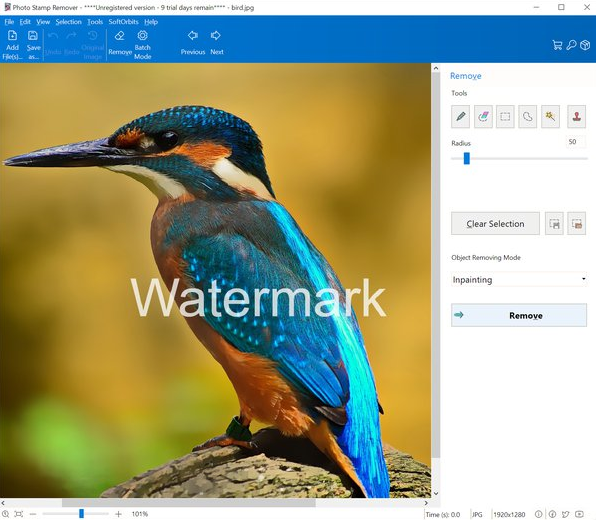This screenshot has width=596, height=520.
Task: Click the zoom out minus button
Action: coord(33,514)
